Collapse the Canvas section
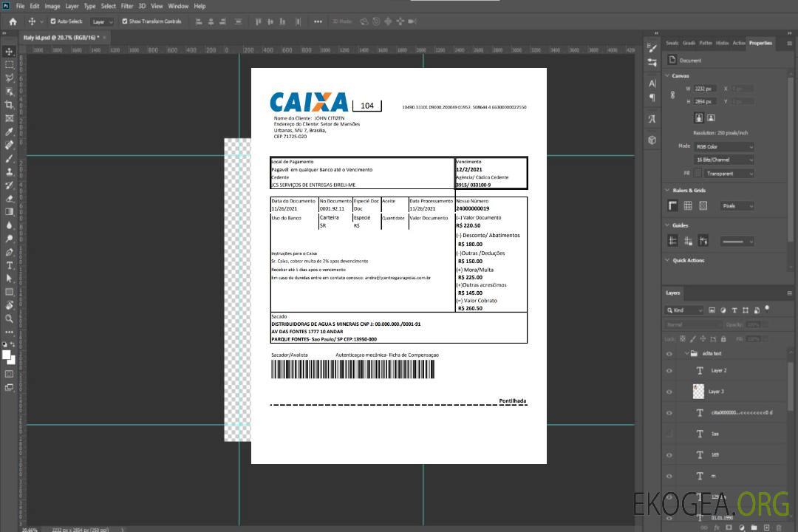The image size is (798, 532). (668, 76)
